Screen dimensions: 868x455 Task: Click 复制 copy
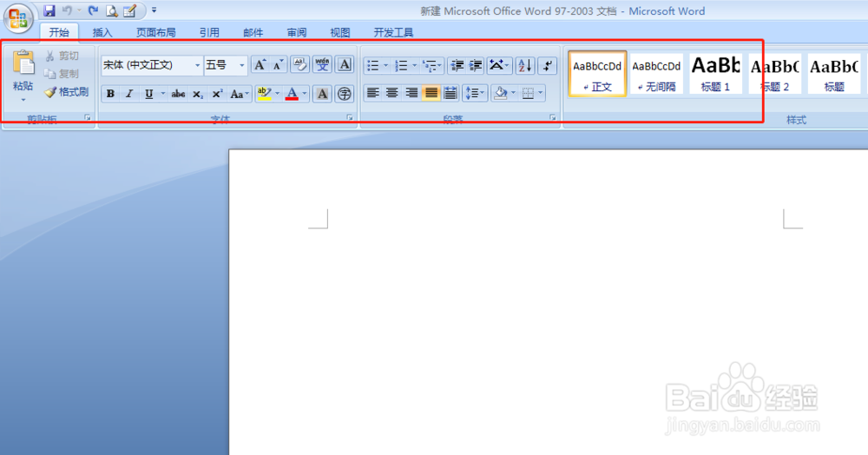(62, 74)
